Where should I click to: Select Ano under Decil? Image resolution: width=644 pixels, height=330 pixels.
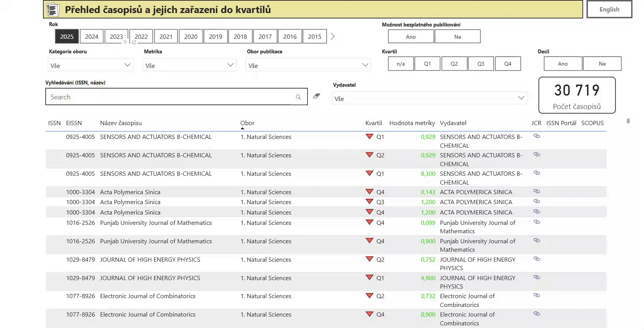coord(563,64)
